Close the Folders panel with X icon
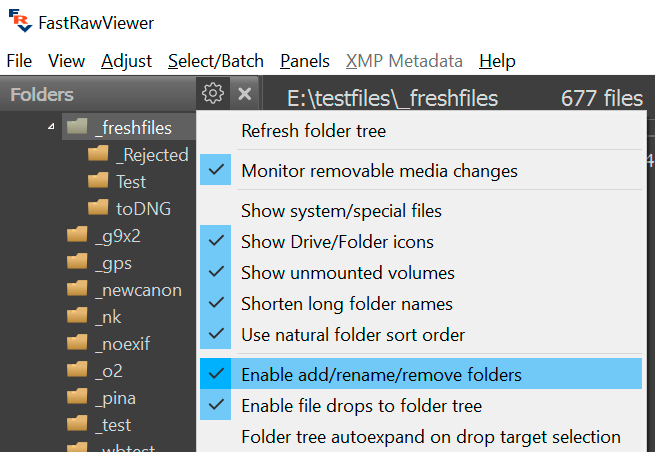Screen dimensions: 655x452 pyautogui.click(x=244, y=94)
